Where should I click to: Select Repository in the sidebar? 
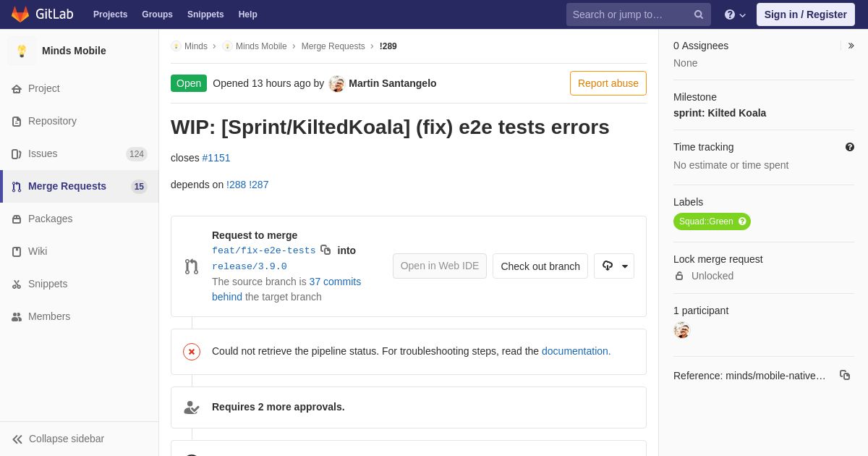coord(80,121)
